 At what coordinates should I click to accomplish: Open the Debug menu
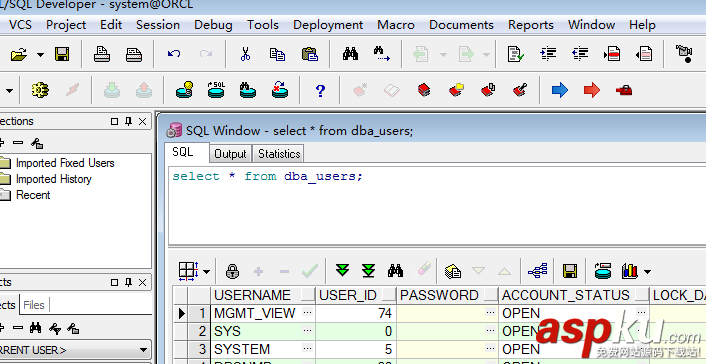point(213,25)
